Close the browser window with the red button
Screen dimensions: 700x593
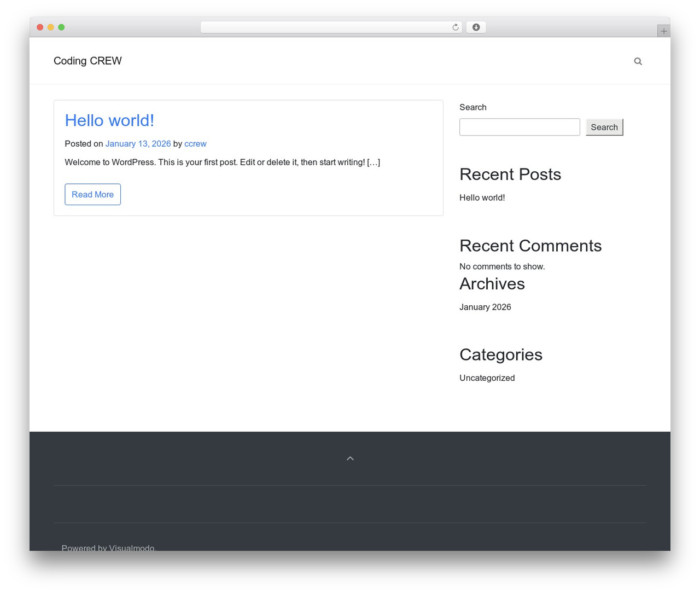click(x=40, y=27)
